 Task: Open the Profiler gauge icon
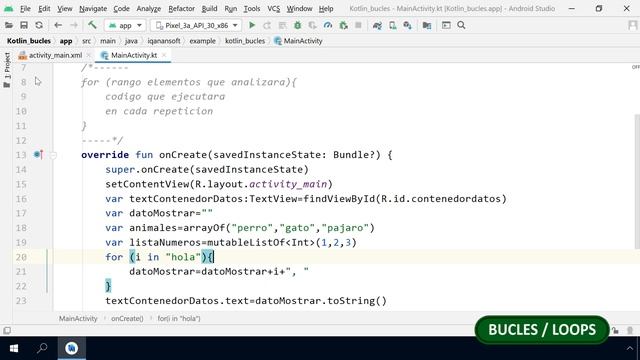pos(328,25)
